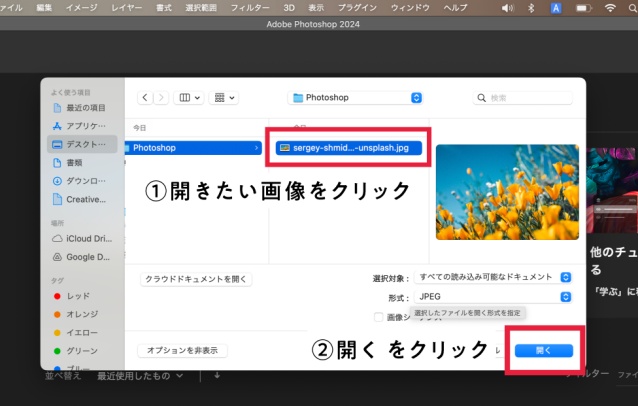Click the 検索 search field
The width and height of the screenshot is (638, 406).
[x=522, y=98]
